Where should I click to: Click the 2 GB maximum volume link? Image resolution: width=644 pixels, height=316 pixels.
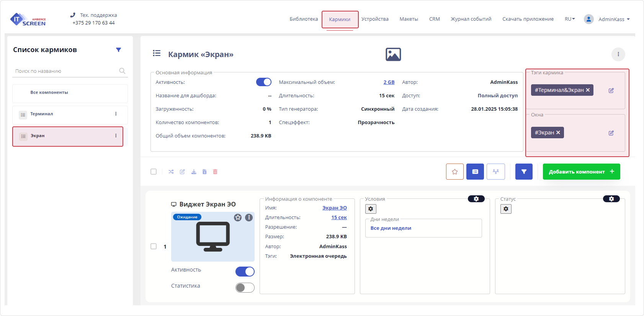pyautogui.click(x=389, y=82)
